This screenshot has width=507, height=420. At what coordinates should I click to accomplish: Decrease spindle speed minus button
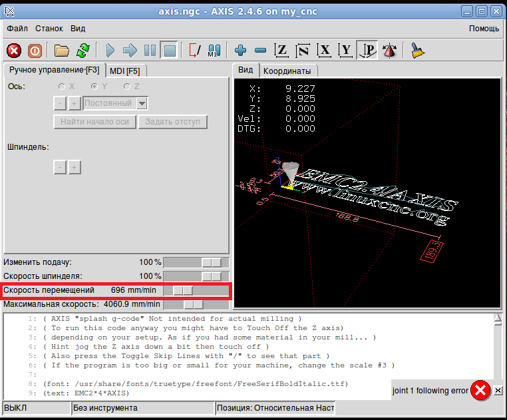pos(60,167)
